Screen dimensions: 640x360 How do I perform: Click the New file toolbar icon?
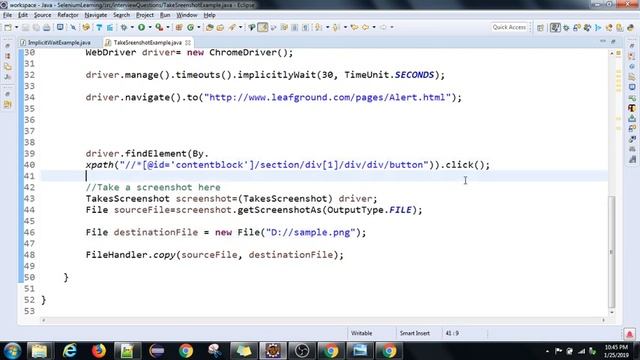click(x=8, y=27)
